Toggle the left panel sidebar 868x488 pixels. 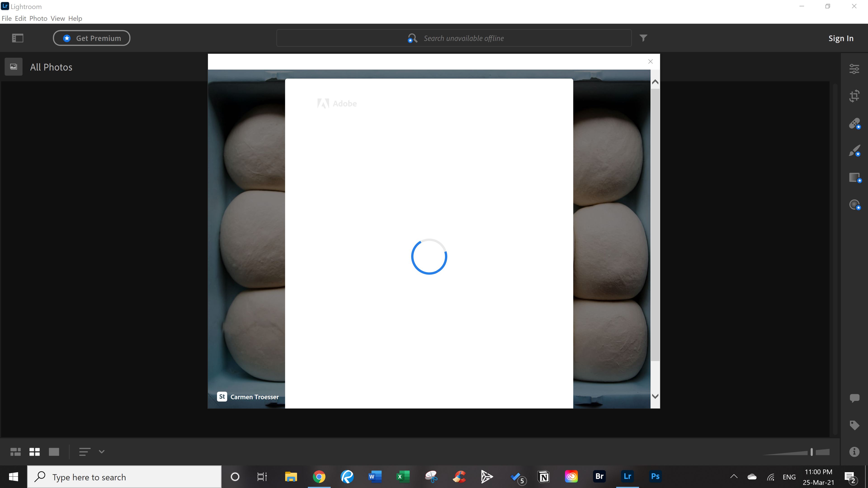click(18, 38)
